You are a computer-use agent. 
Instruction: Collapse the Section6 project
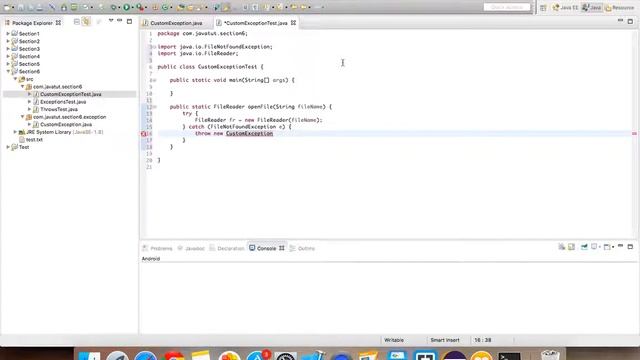click(x=8, y=71)
